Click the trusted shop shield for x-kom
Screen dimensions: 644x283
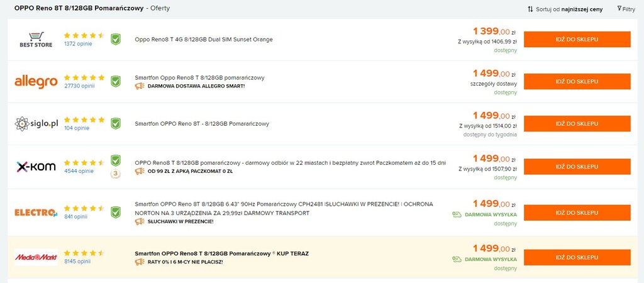(116, 160)
